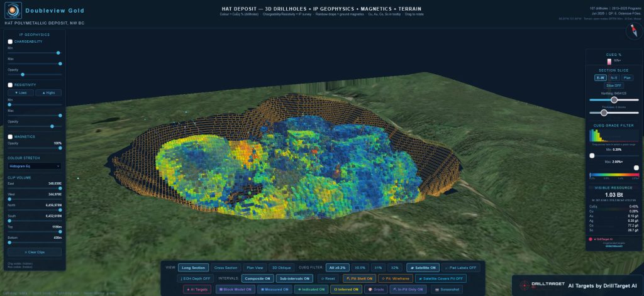This screenshot has height=296, width=644.
Task: Toggle Sub-intervals ON
Action: (294, 278)
